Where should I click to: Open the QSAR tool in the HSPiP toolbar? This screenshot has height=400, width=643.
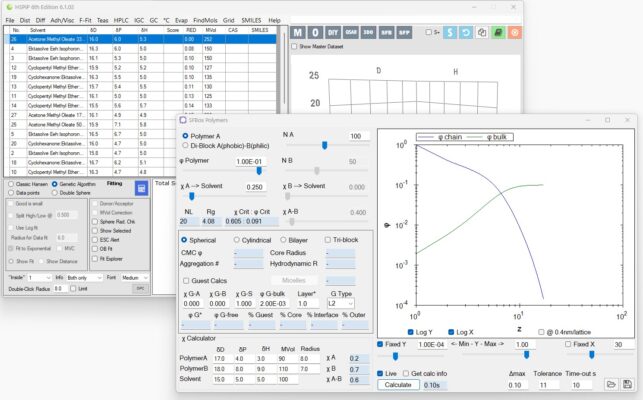tap(351, 32)
